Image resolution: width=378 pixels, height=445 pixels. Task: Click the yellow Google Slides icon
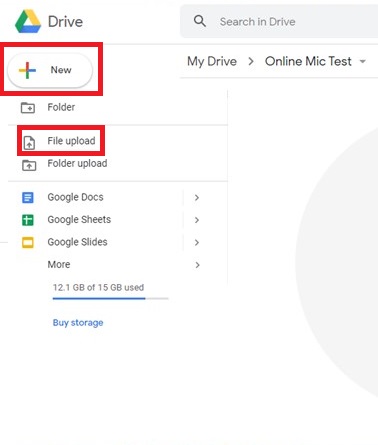pyautogui.click(x=28, y=242)
